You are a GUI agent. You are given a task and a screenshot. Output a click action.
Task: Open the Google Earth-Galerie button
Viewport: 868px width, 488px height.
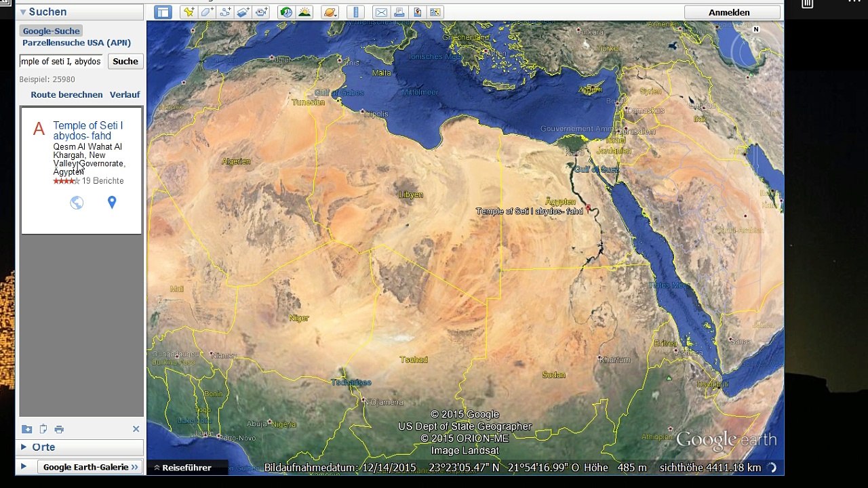click(x=90, y=467)
